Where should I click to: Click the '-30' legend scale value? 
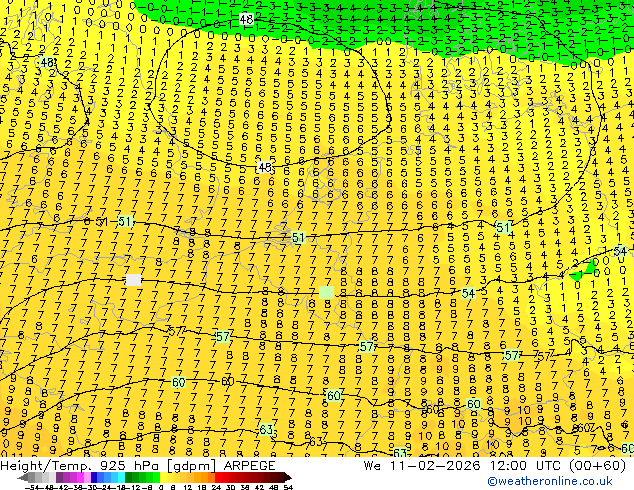pos(92,487)
